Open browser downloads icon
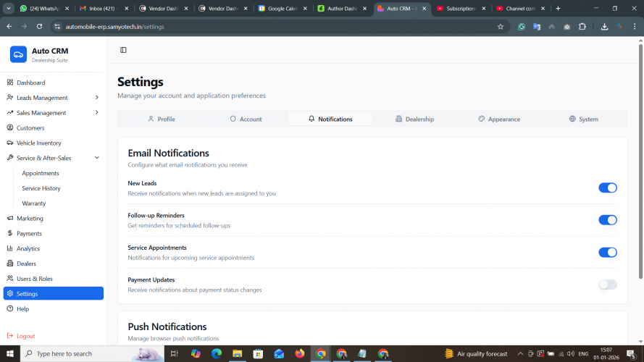The height and width of the screenshot is (362, 644). pos(604,27)
